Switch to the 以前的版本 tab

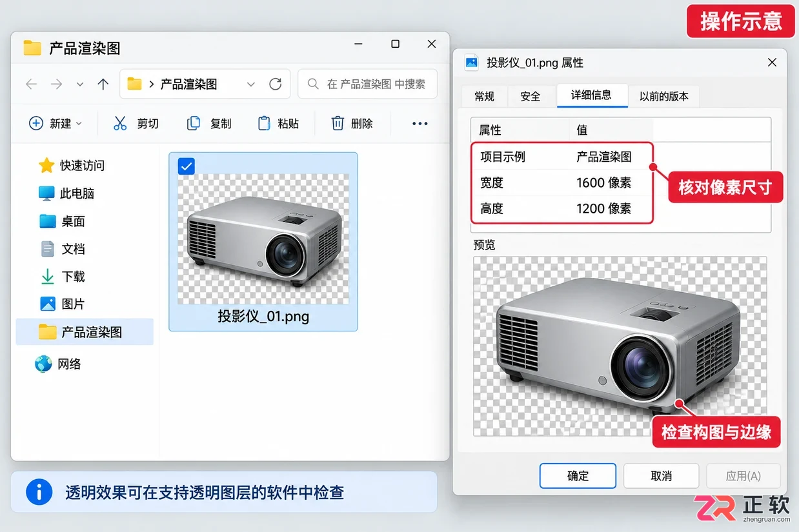click(663, 96)
